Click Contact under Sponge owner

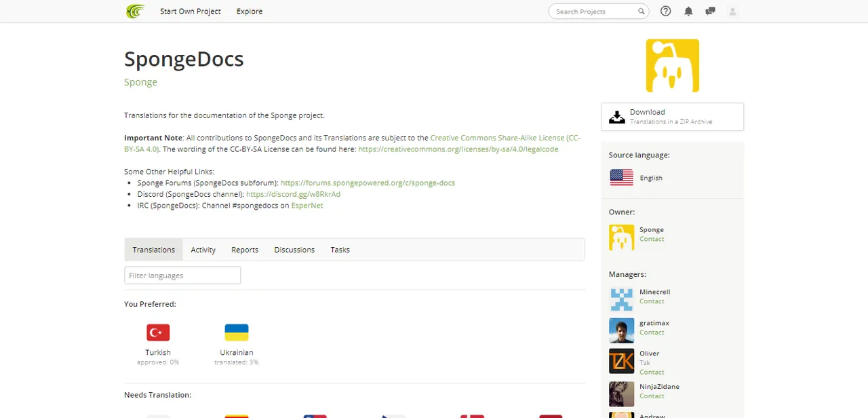point(652,239)
